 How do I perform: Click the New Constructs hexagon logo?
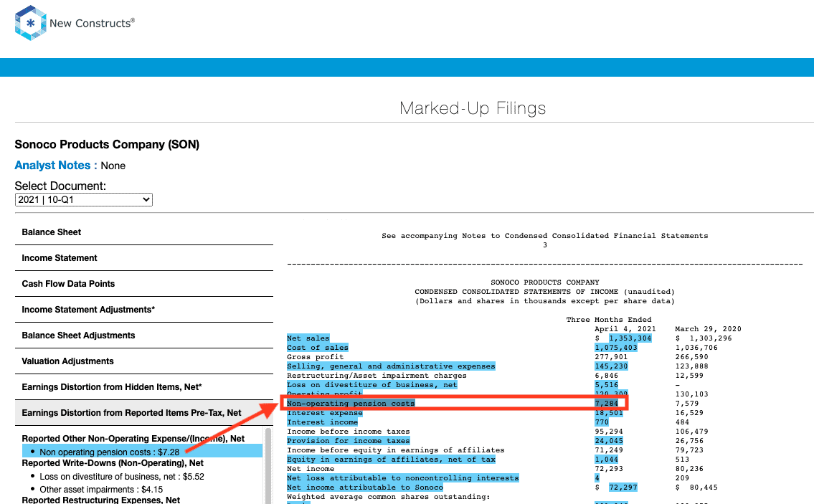(x=31, y=23)
